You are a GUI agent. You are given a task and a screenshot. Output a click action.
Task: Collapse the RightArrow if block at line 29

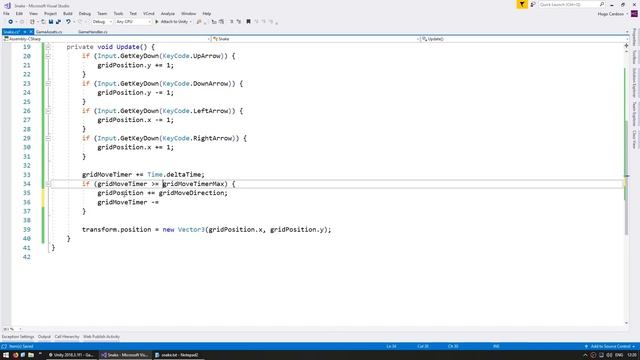[48, 138]
